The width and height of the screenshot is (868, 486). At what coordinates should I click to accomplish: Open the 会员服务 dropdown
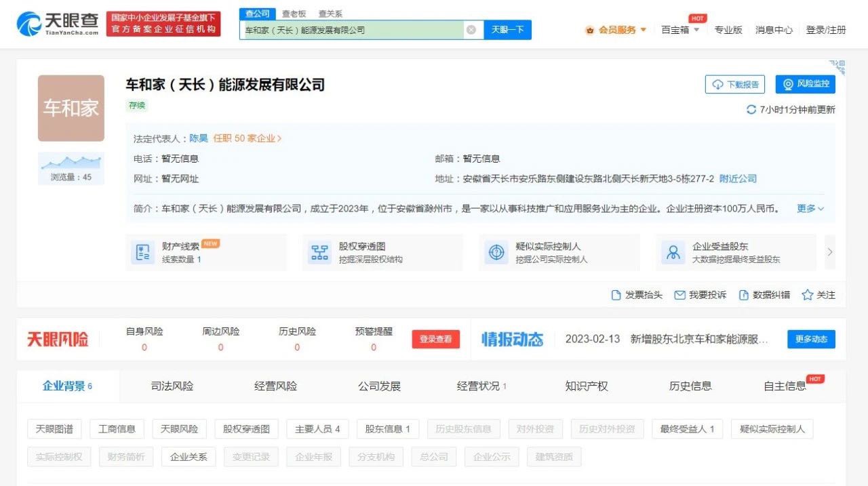(616, 30)
